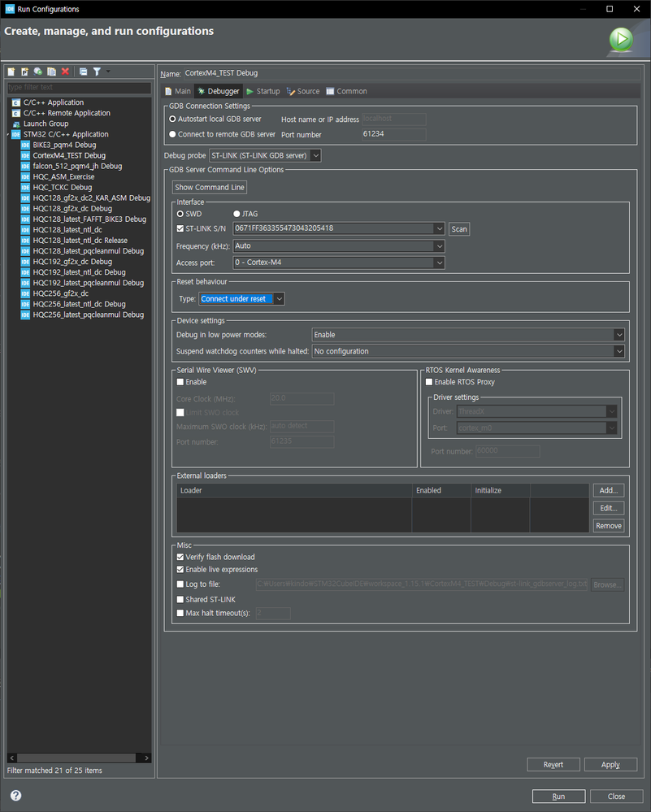This screenshot has height=812, width=651.
Task: Choose the JTAG interface radio button
Action: (x=237, y=214)
